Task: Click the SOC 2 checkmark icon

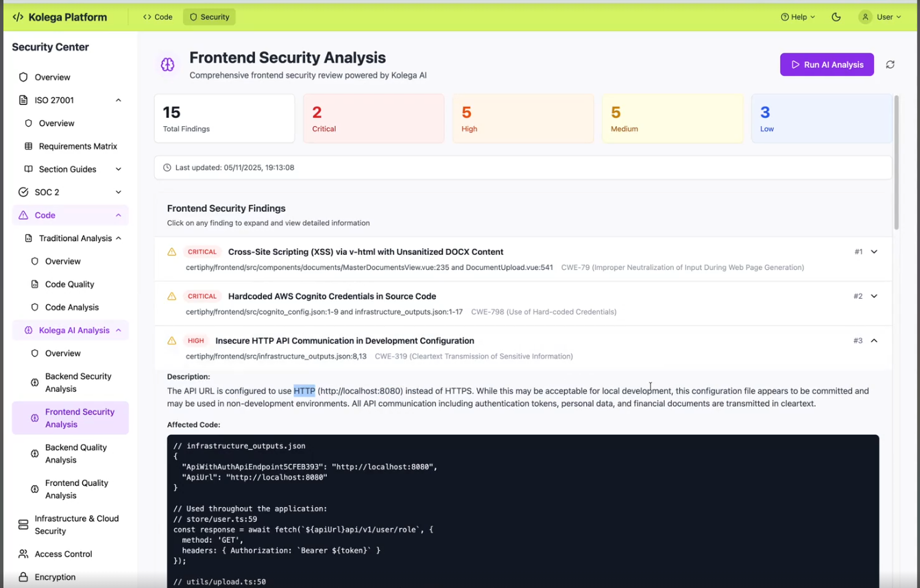Action: 23,192
